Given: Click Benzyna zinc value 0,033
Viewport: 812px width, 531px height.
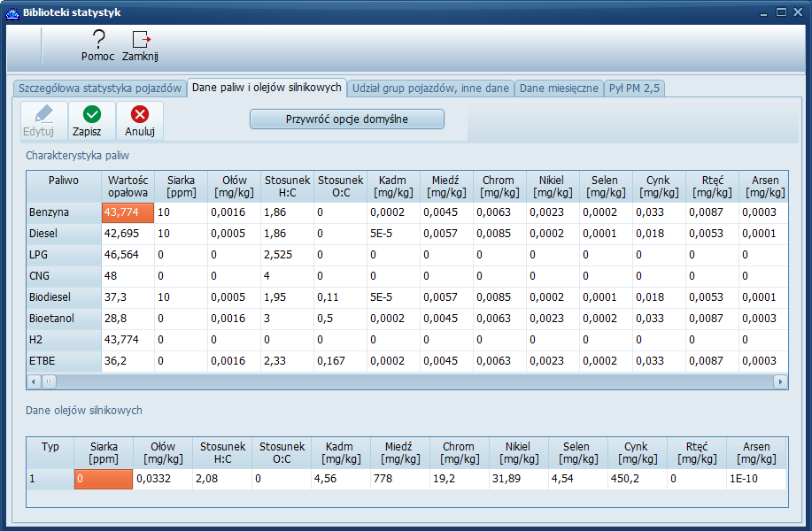Looking at the screenshot, I should point(659,212).
